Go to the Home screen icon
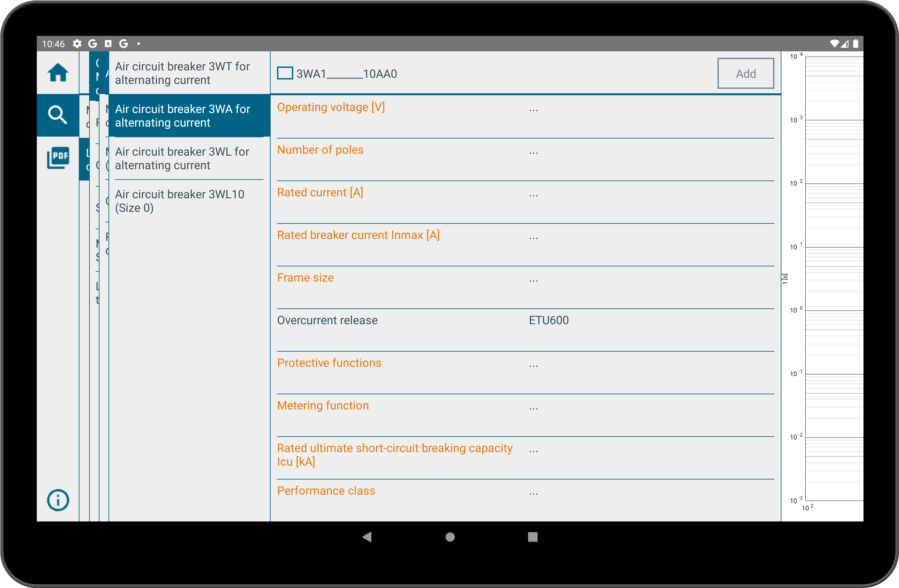 58,73
